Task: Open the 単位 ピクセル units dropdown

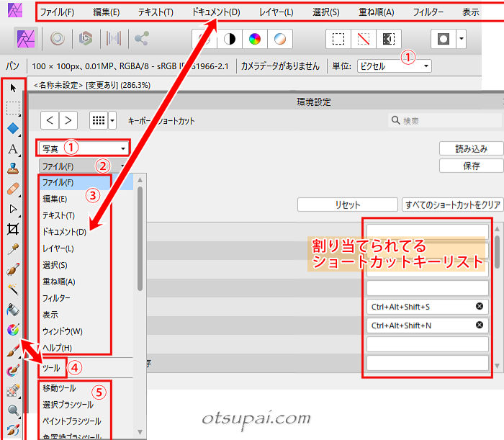Action: 395,66
